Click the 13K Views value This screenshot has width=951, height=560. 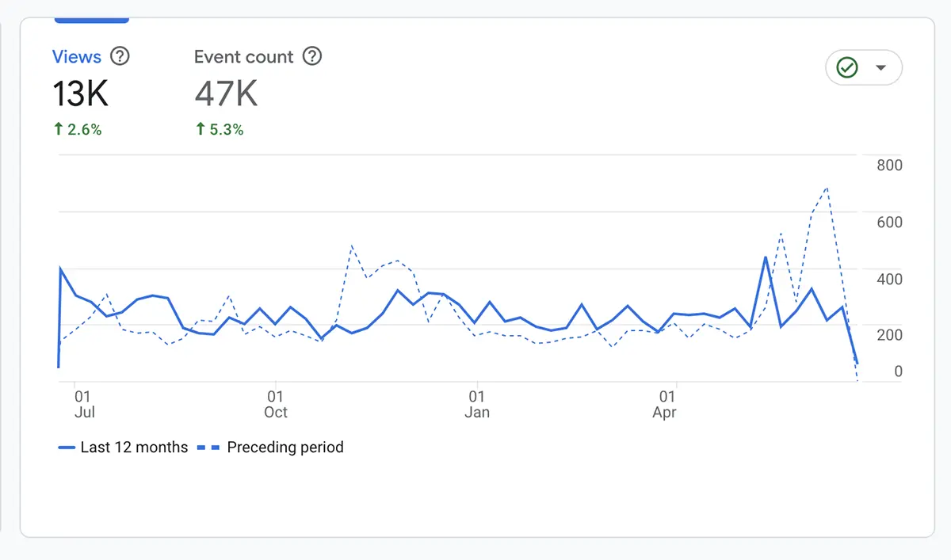[x=80, y=93]
